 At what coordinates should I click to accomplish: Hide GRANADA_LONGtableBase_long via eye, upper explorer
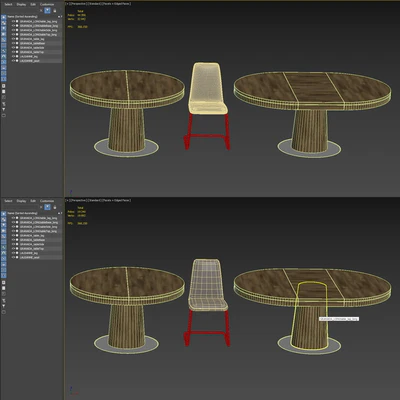click(13, 26)
